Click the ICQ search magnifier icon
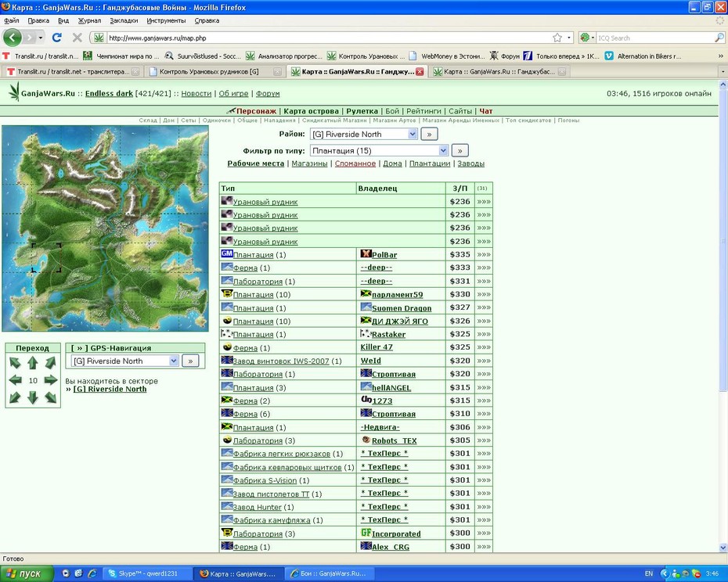728x582 pixels. tap(719, 38)
